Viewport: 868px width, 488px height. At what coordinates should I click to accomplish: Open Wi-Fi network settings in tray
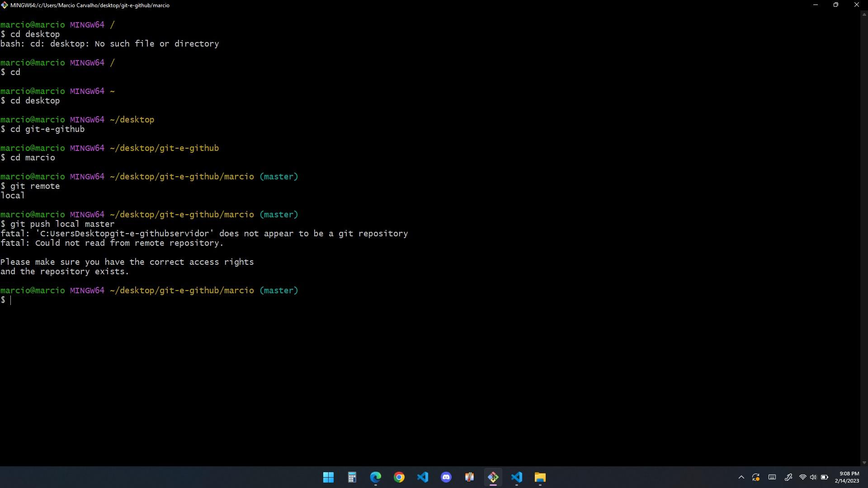click(803, 477)
